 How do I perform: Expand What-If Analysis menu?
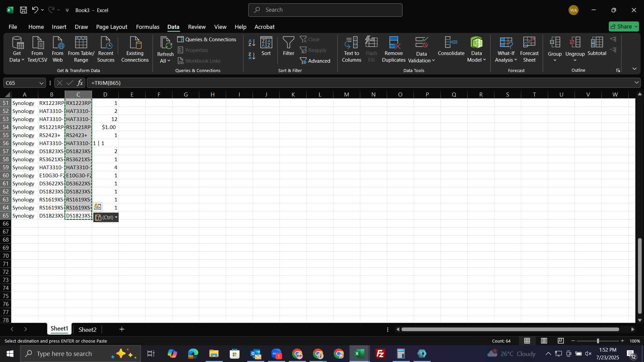pyautogui.click(x=506, y=50)
